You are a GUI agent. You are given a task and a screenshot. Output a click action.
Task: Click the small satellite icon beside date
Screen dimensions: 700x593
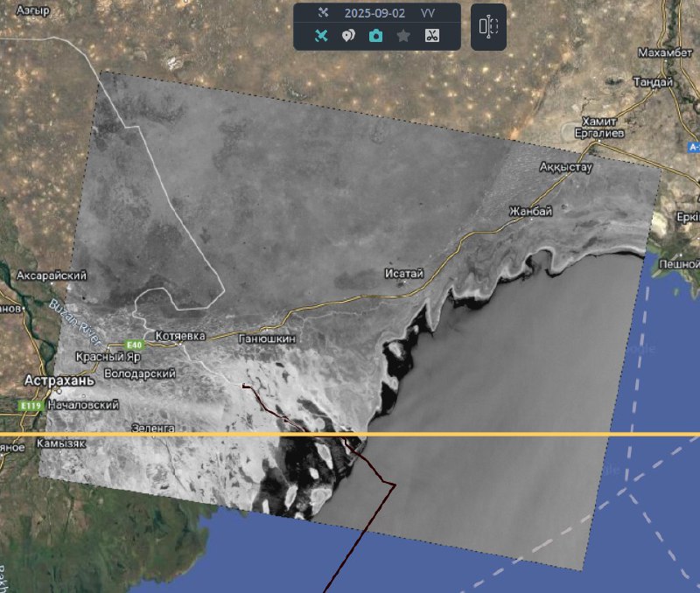pyautogui.click(x=323, y=13)
